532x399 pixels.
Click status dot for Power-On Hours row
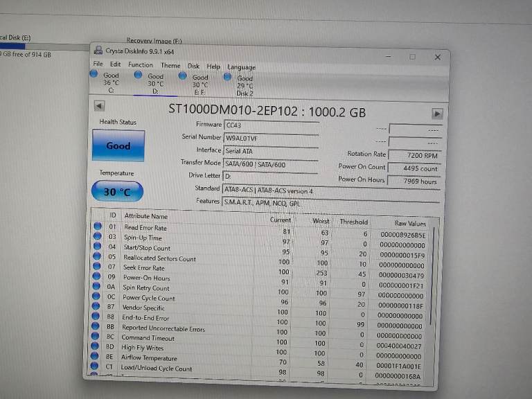97,276
